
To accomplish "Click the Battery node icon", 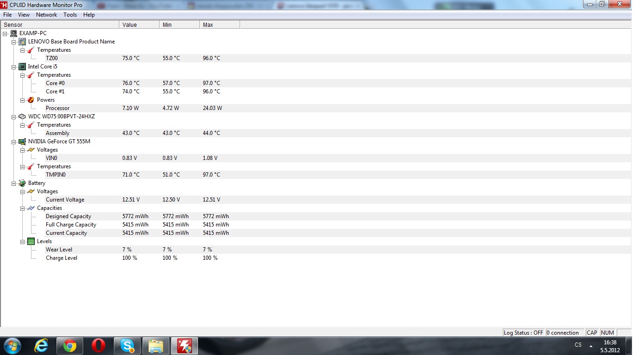I will click(x=22, y=183).
